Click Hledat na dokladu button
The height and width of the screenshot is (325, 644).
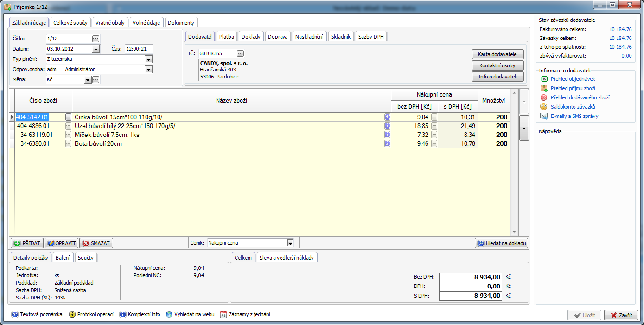501,243
